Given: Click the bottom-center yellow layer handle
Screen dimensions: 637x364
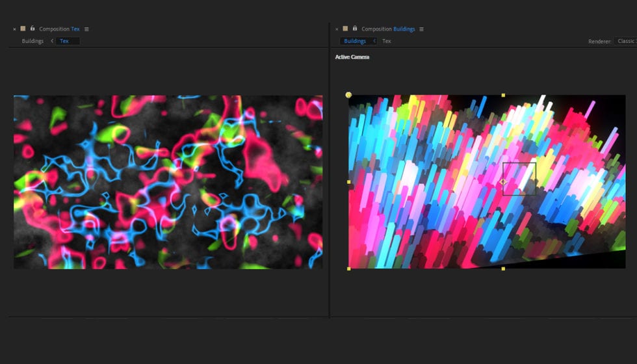Looking at the screenshot, I should (x=503, y=269).
